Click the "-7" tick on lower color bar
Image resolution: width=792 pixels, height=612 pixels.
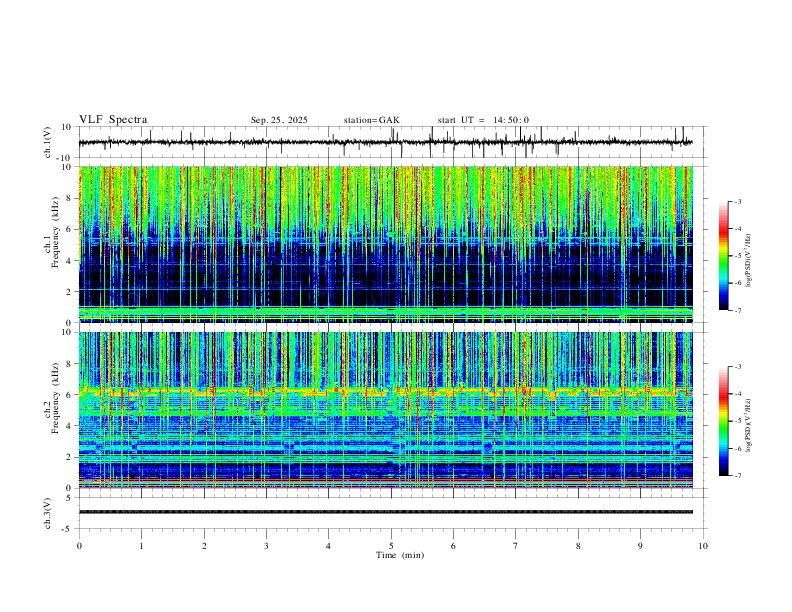[738, 476]
